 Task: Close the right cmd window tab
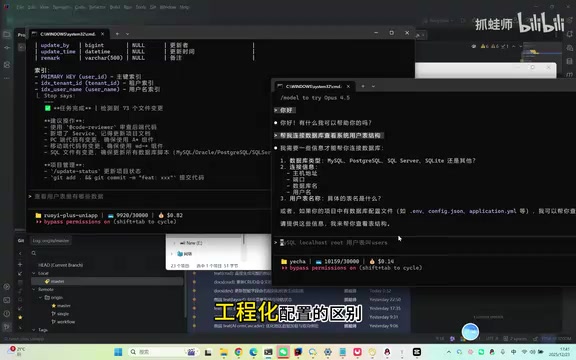pos(348,86)
